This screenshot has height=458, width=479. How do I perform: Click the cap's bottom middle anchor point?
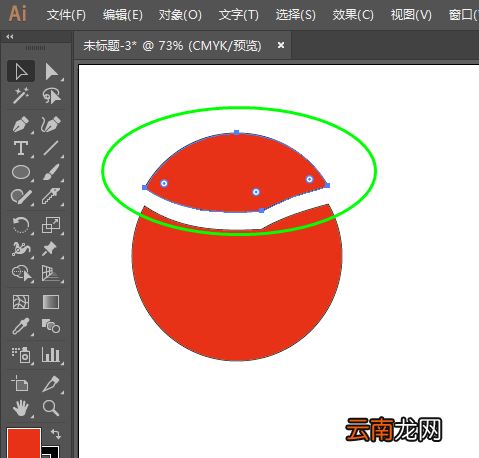(x=262, y=210)
